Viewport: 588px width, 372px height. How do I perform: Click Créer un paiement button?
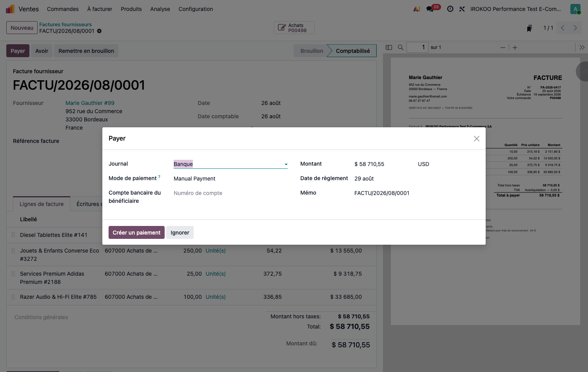click(x=136, y=233)
